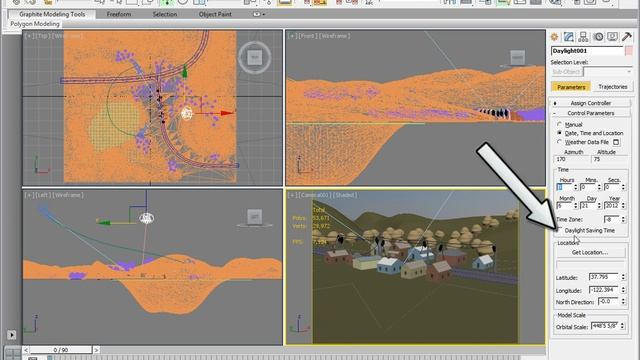Adjust the Hours spinner arrows
The image size is (640, 360).
576,187
